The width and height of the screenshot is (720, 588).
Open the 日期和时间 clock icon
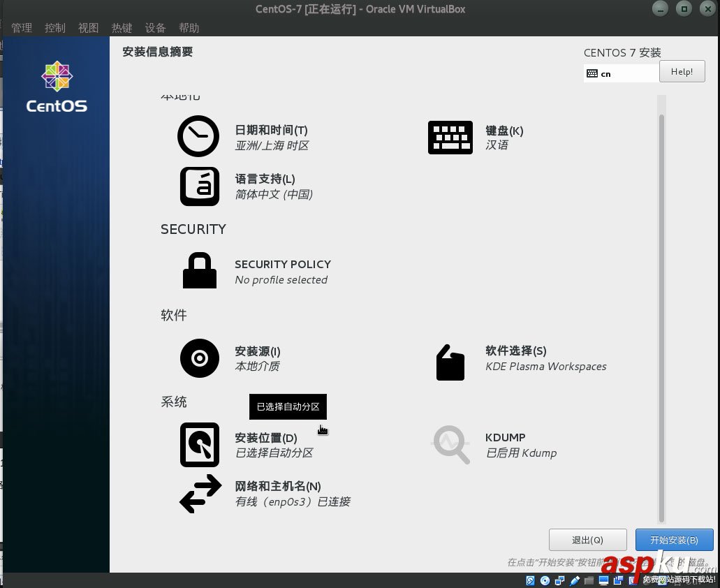tap(198, 137)
